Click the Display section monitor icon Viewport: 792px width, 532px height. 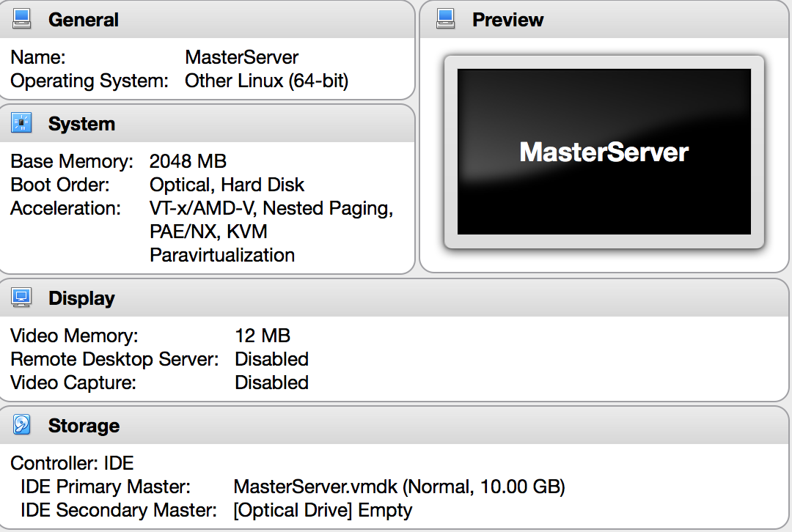(21, 298)
